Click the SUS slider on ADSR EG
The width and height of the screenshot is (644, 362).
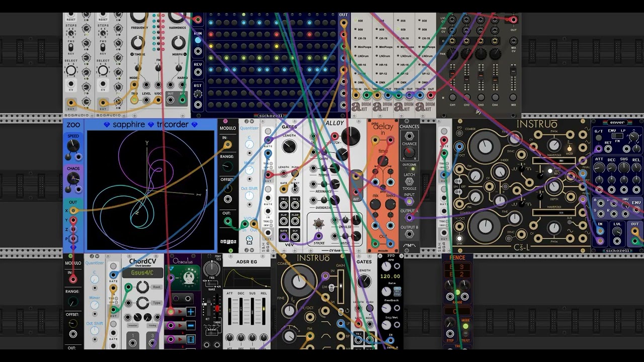[x=252, y=311]
